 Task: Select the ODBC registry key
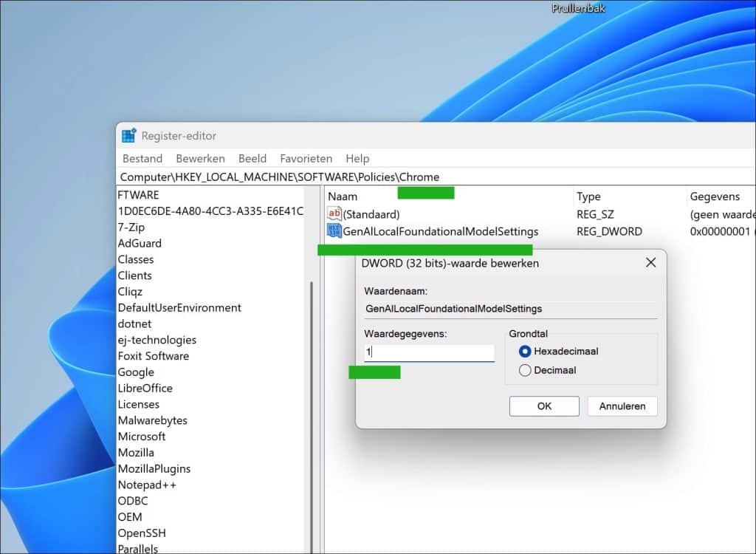[133, 501]
